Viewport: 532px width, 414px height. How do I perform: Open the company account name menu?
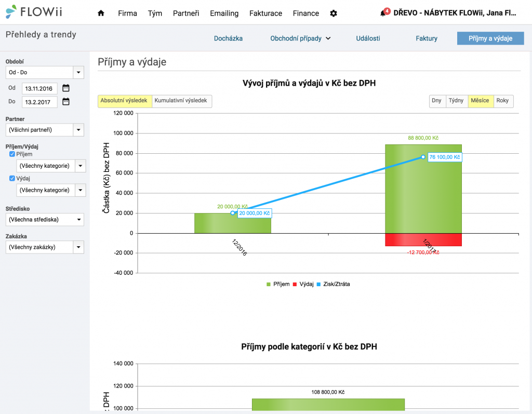tap(455, 13)
